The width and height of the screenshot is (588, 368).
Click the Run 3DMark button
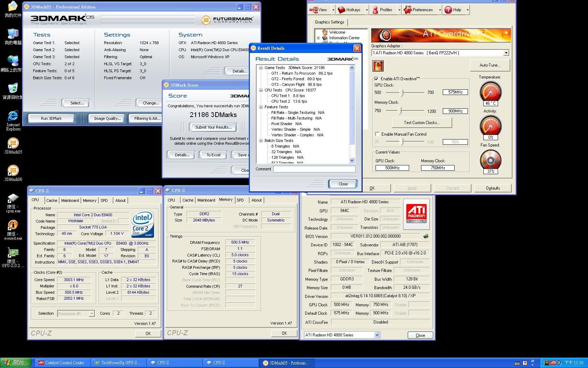[x=51, y=118]
